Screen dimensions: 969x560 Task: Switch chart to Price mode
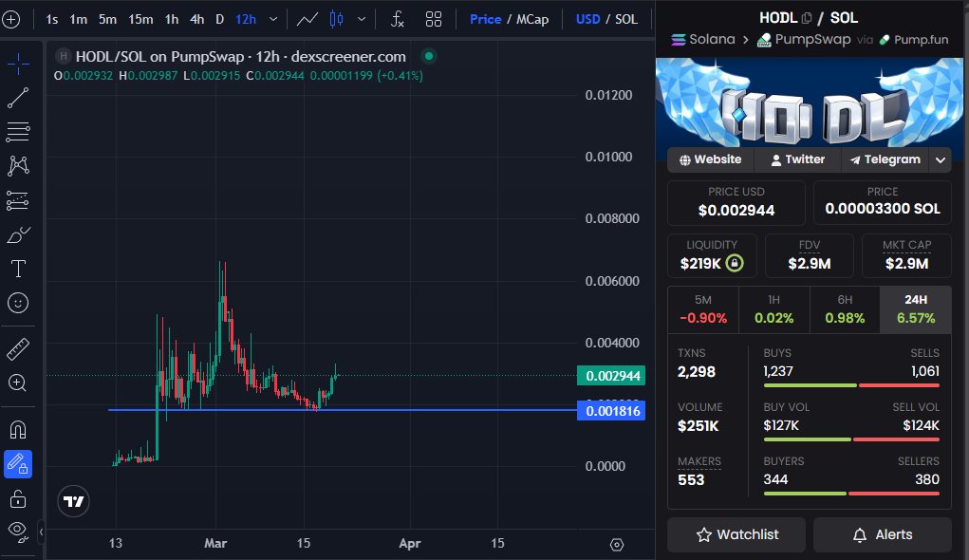pyautogui.click(x=485, y=19)
